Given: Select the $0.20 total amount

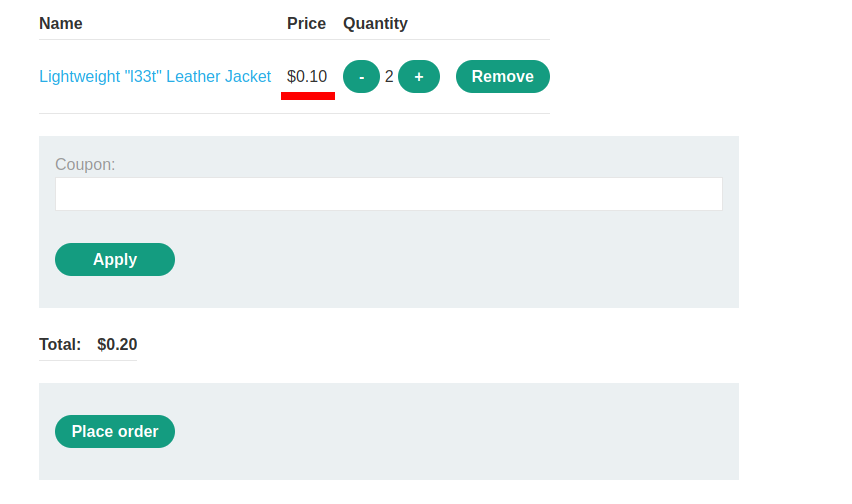Looking at the screenshot, I should point(117,345).
